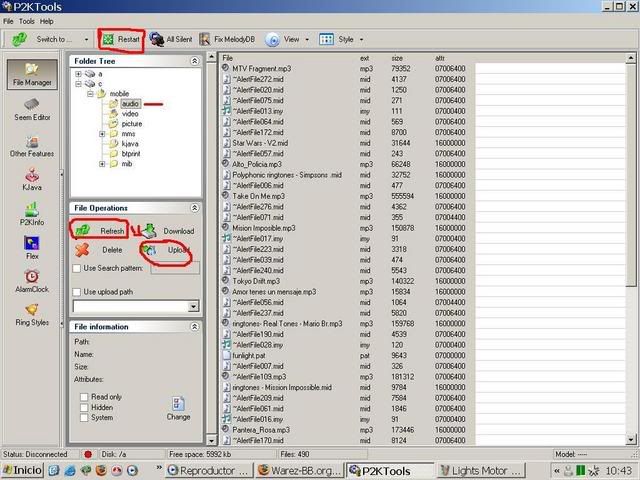Click the Download file operation
This screenshot has width=640, height=480.
(x=168, y=231)
